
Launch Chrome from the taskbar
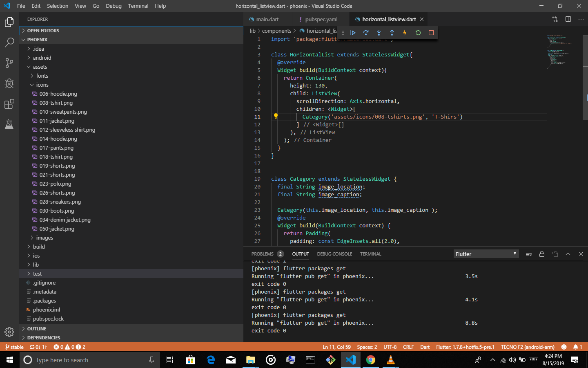370,360
